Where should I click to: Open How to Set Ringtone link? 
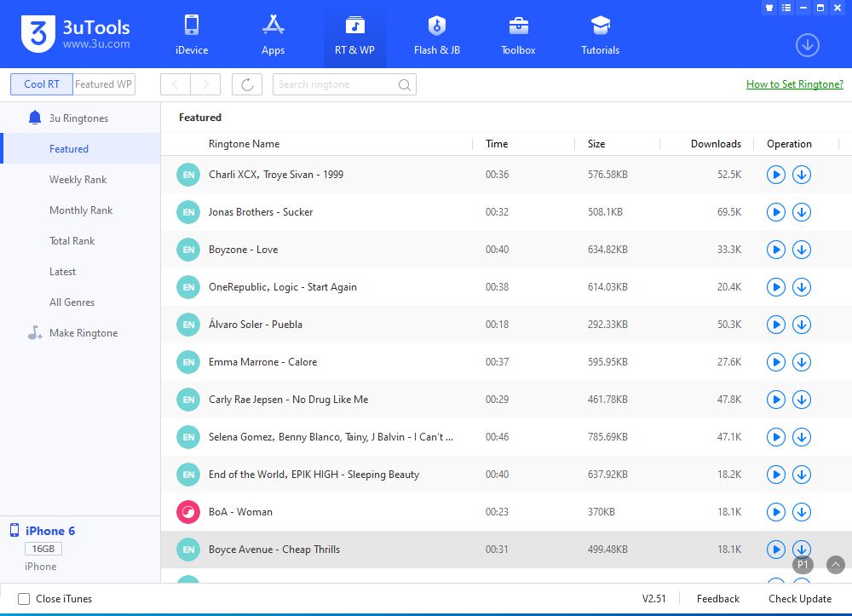pos(794,84)
